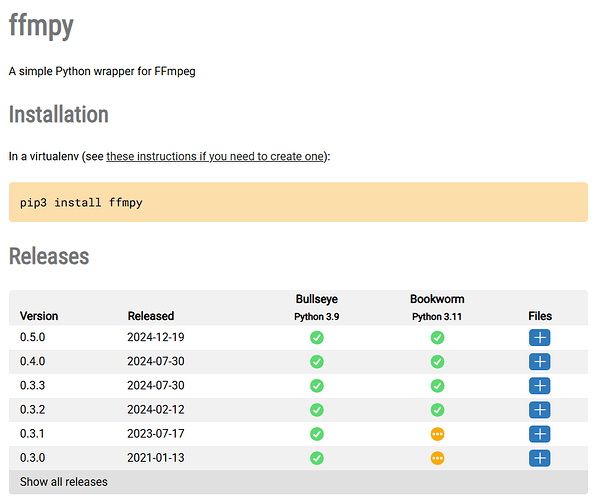Click the Files column header
Viewport: 593px width, 500px height.
(x=540, y=316)
